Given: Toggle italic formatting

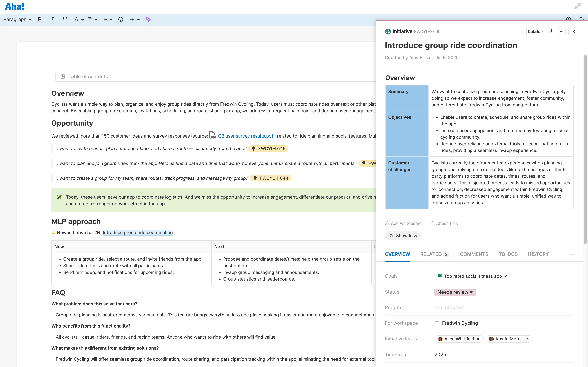Looking at the screenshot, I should point(52,19).
